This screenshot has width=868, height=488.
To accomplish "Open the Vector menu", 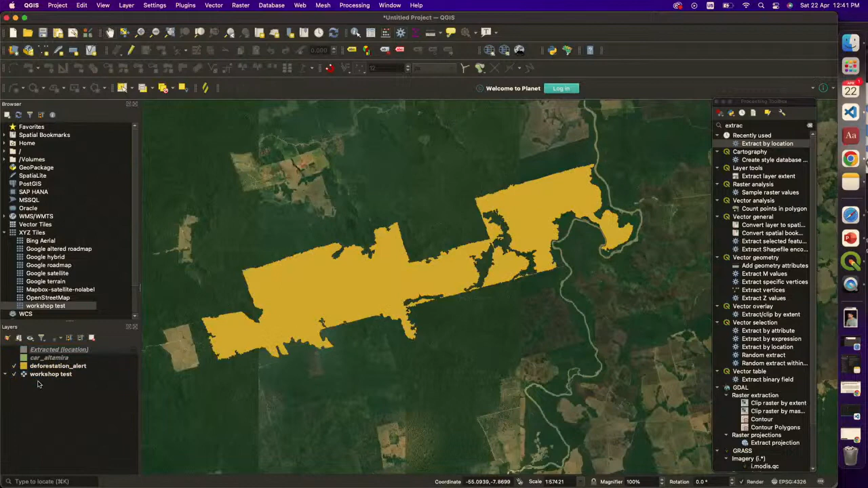I will (213, 5).
